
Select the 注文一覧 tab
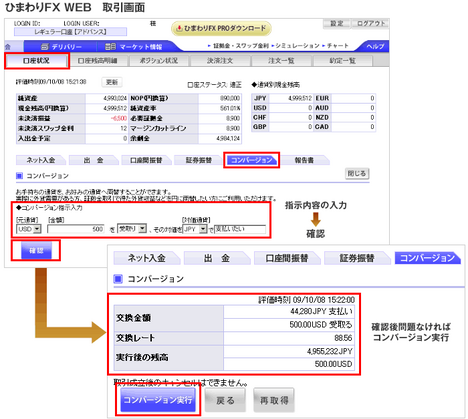281,61
